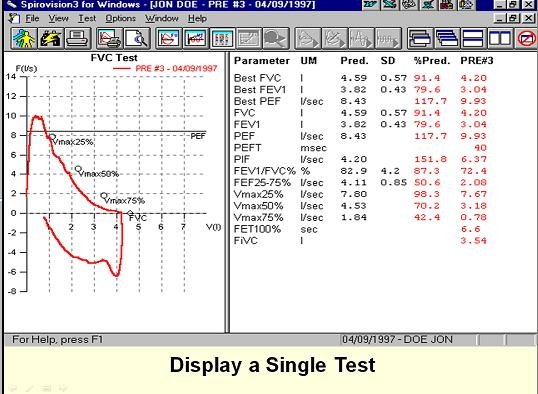Click the numeric data table view icon
Viewport: 538px width, 394px height.
point(222,38)
